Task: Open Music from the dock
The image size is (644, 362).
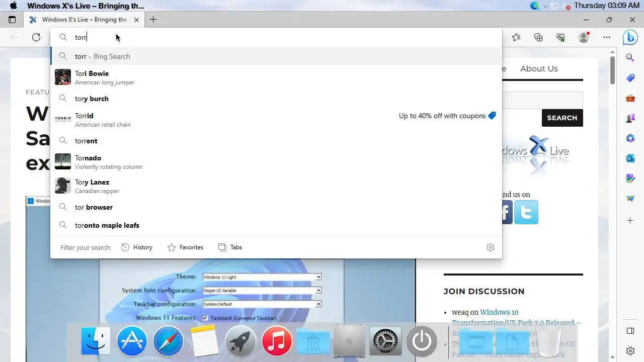Action: point(277,341)
